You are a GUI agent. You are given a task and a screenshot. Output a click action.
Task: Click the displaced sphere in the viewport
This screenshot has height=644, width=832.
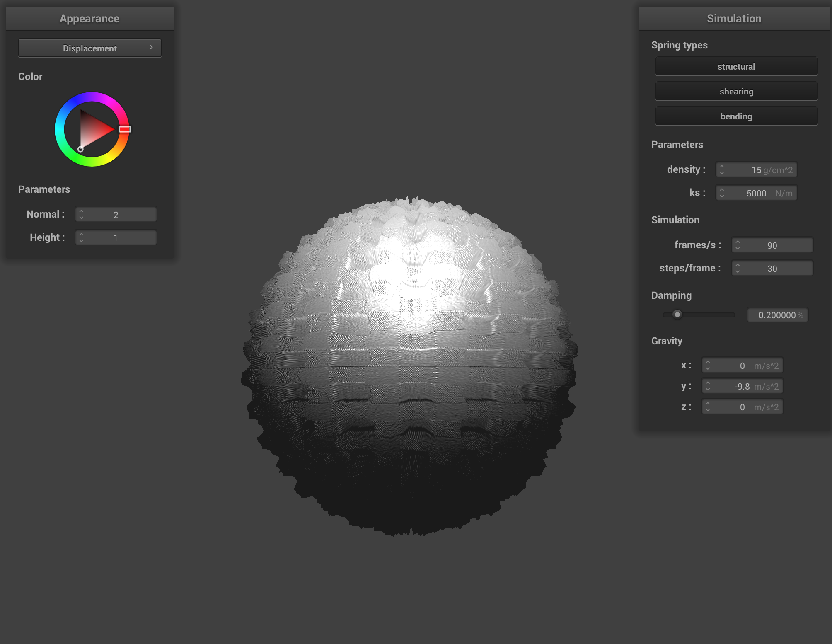409,367
